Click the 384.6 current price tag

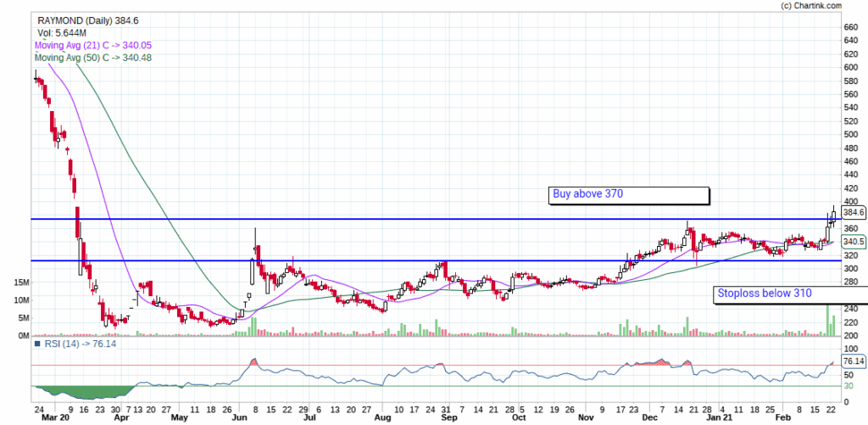853,213
